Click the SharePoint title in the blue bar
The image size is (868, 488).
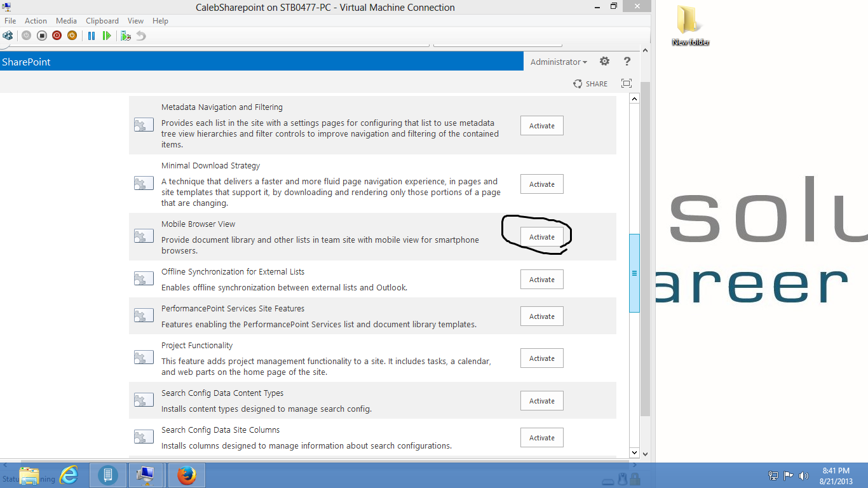pos(26,62)
